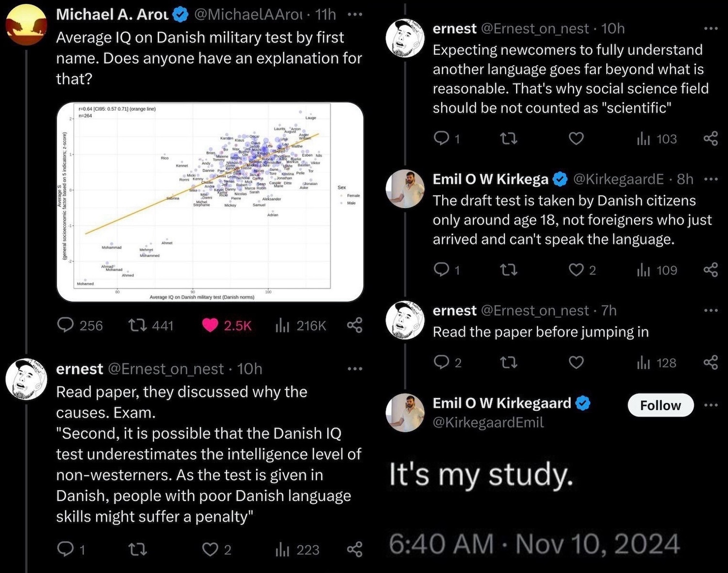
Task: Share ernest's "Read the paper before jumping in" tweet
Action: click(x=711, y=362)
